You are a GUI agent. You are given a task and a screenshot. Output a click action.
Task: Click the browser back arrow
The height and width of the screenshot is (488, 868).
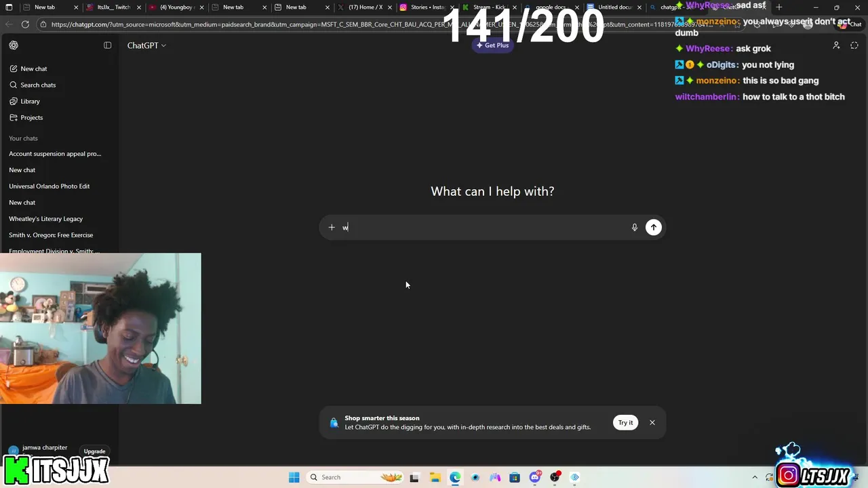[9, 24]
